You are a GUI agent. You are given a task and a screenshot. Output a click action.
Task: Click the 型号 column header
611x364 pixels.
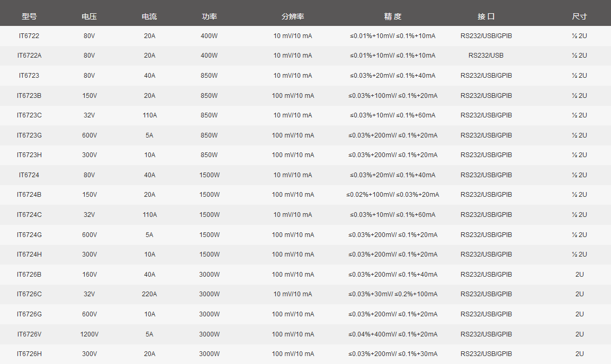click(29, 16)
